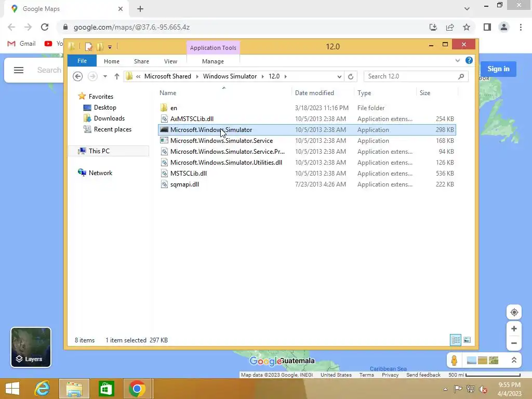This screenshot has width=532, height=399.
Task: Switch to large icons view layout
Action: (467, 340)
